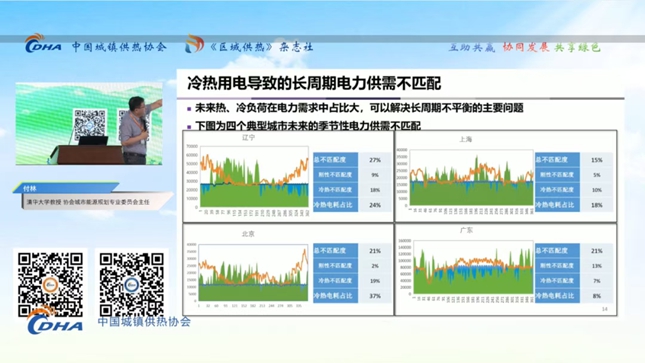The image size is (645, 363).
Task: Click the CDHA logo at top left
Action: coord(43,44)
